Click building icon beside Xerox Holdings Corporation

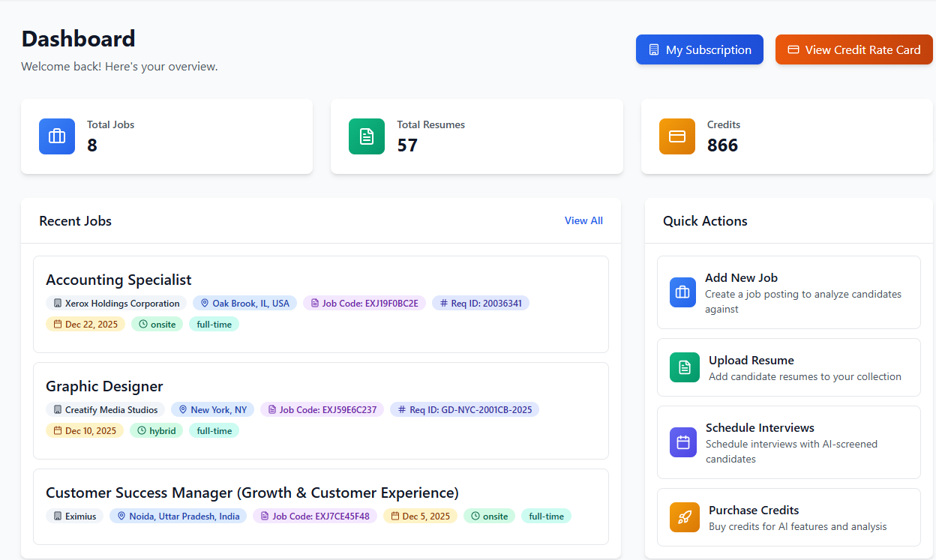tap(58, 304)
